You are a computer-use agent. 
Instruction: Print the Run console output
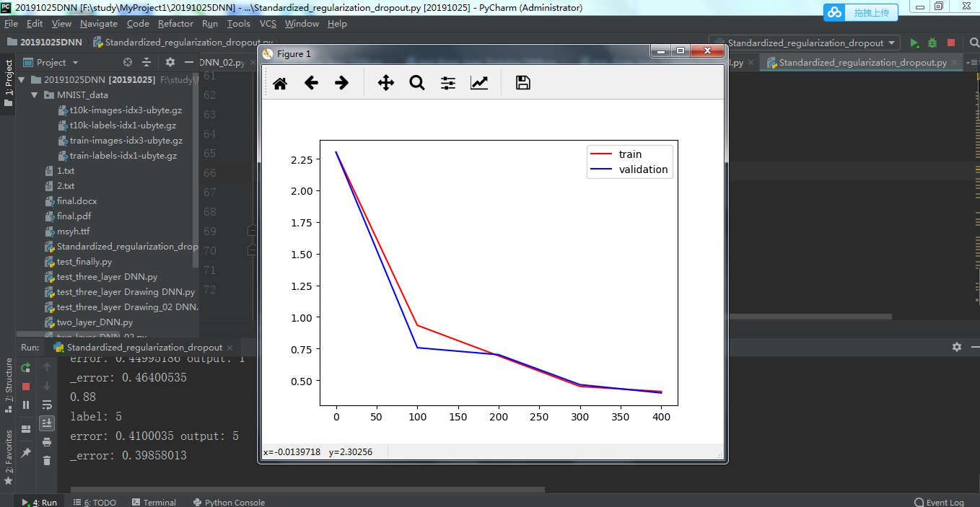[x=47, y=441]
